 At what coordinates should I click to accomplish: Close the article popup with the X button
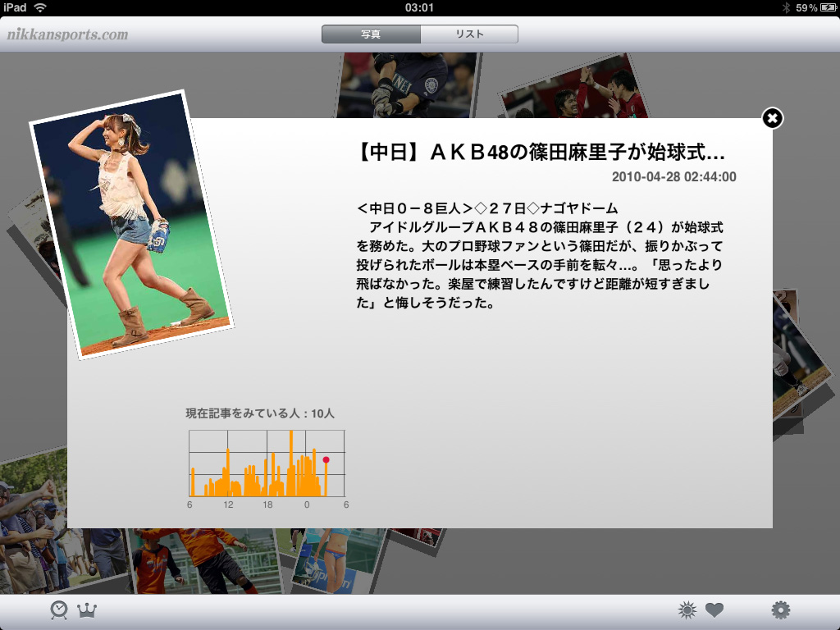(x=773, y=118)
